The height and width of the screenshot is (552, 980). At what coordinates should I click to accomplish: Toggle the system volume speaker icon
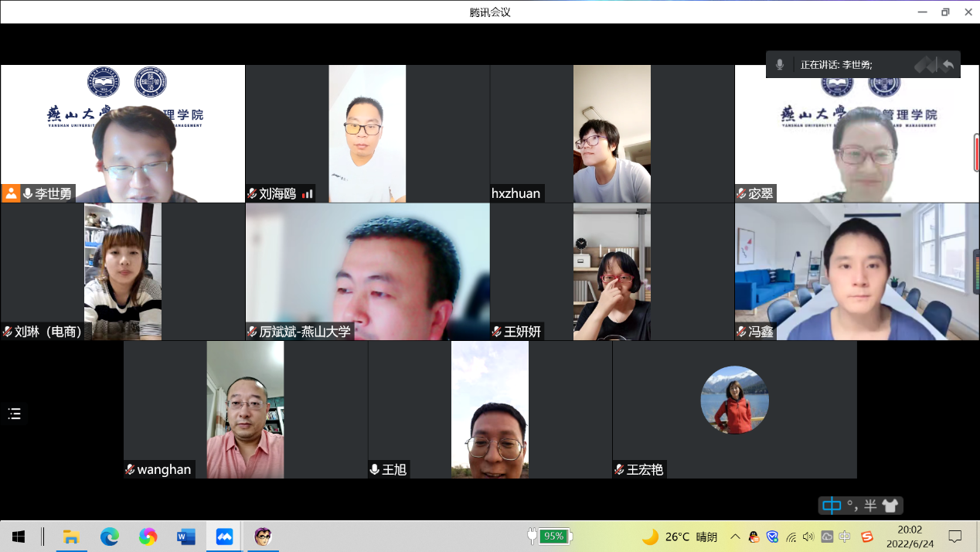808,537
